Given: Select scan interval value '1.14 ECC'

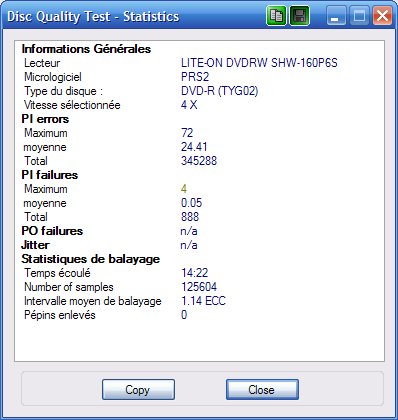Looking at the screenshot, I should tap(203, 301).
